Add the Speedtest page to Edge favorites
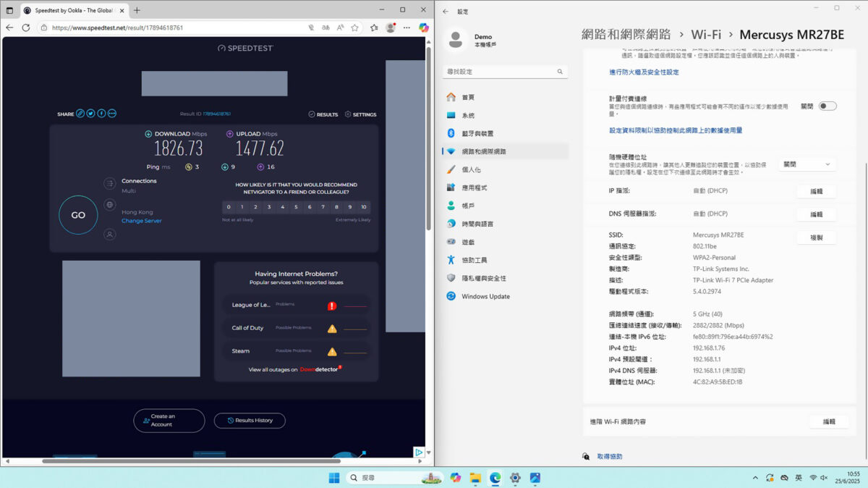 [x=354, y=28]
